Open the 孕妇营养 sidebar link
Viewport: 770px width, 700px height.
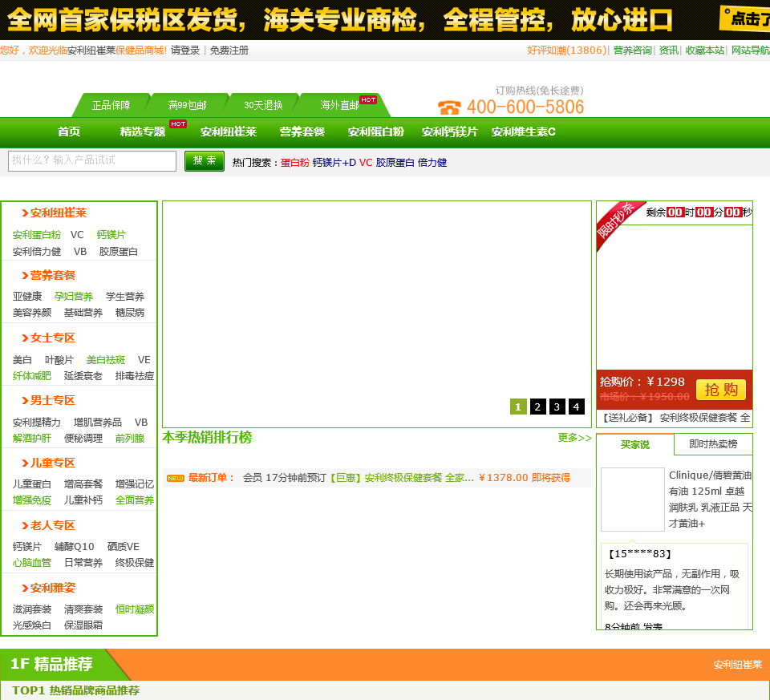click(x=74, y=297)
